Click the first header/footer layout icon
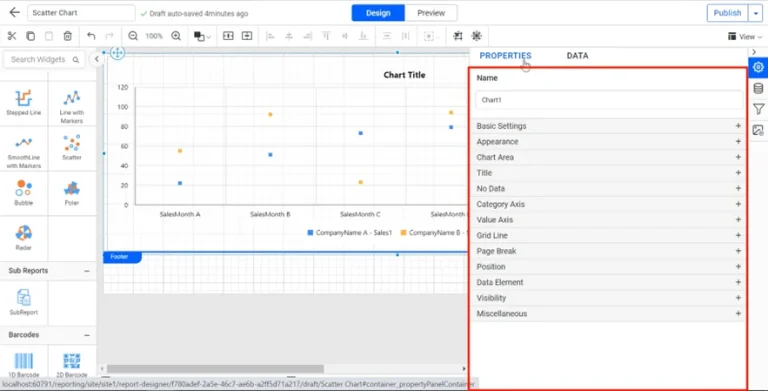The image size is (768, 391). tap(228, 36)
